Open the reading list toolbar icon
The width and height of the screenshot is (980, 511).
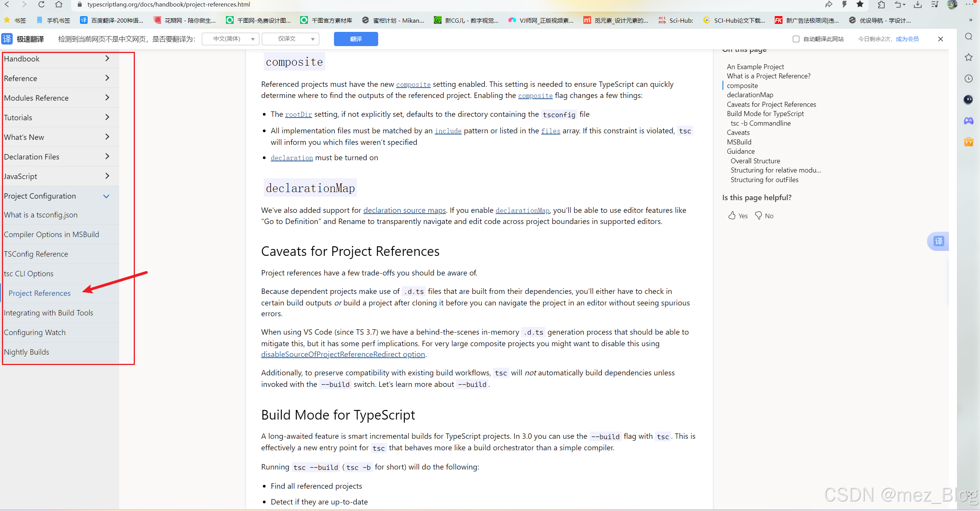(x=935, y=4)
